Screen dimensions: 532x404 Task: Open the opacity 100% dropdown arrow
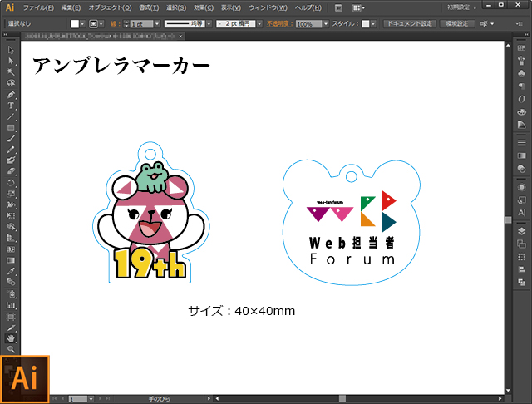click(326, 24)
